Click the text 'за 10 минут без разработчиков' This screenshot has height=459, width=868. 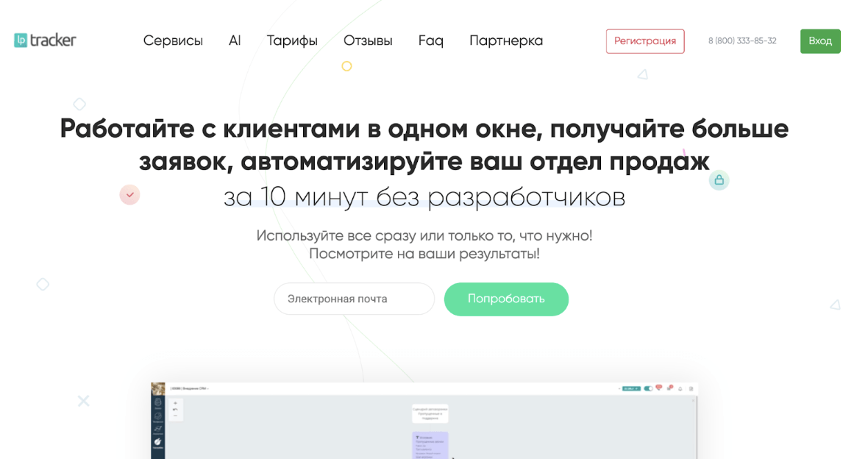pyautogui.click(x=424, y=196)
